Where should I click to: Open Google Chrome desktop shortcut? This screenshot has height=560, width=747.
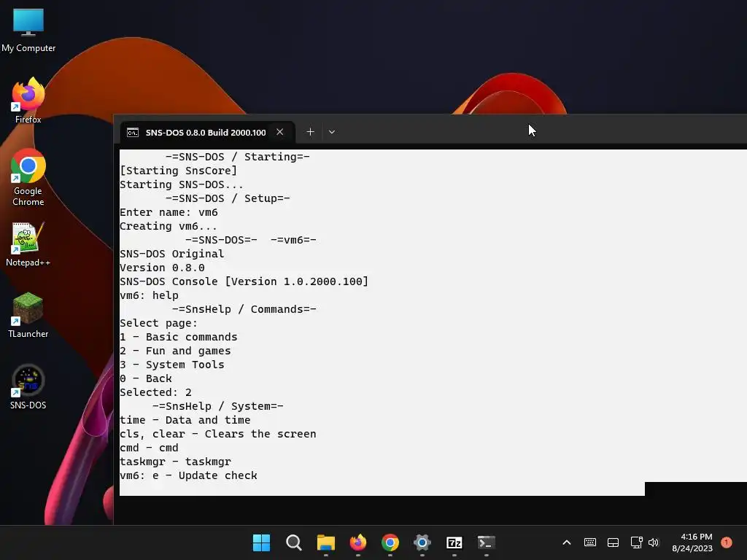28,177
